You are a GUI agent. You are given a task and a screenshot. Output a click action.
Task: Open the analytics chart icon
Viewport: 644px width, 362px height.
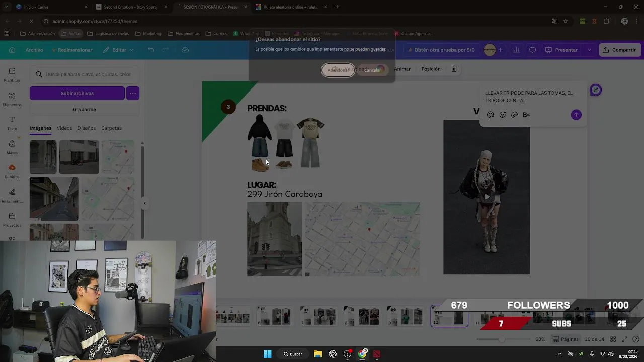(x=517, y=50)
